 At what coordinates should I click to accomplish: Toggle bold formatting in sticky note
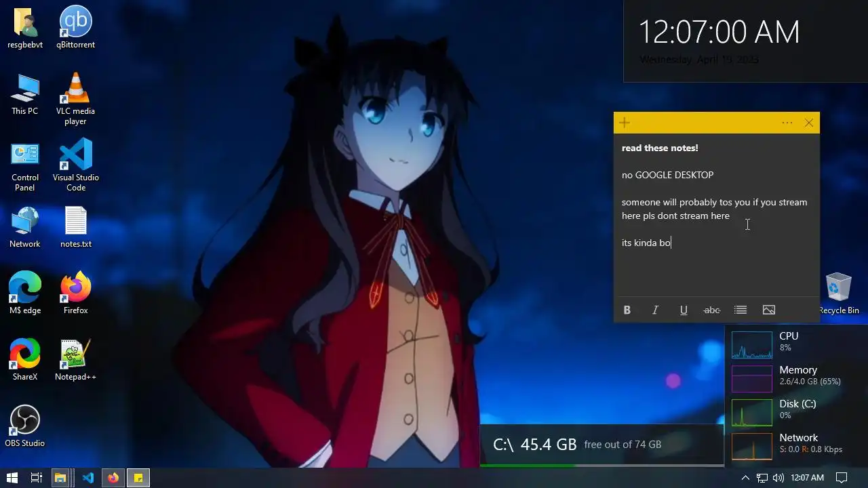pyautogui.click(x=627, y=310)
